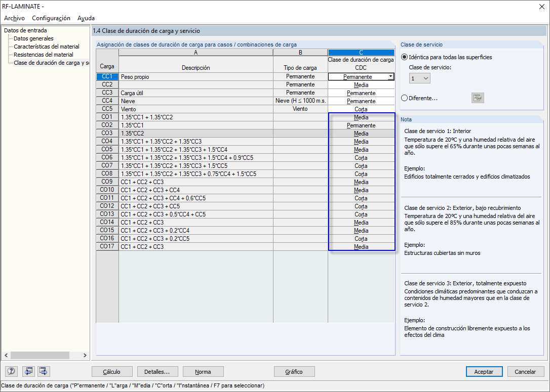Click the navigator left scroll arrow

6,355
